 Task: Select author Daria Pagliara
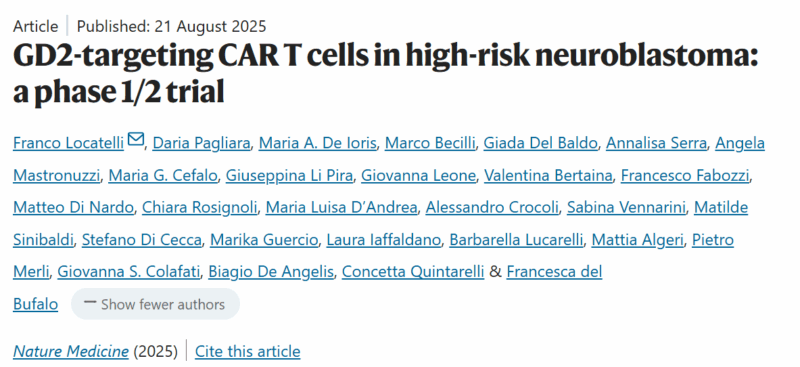pyautogui.click(x=202, y=143)
